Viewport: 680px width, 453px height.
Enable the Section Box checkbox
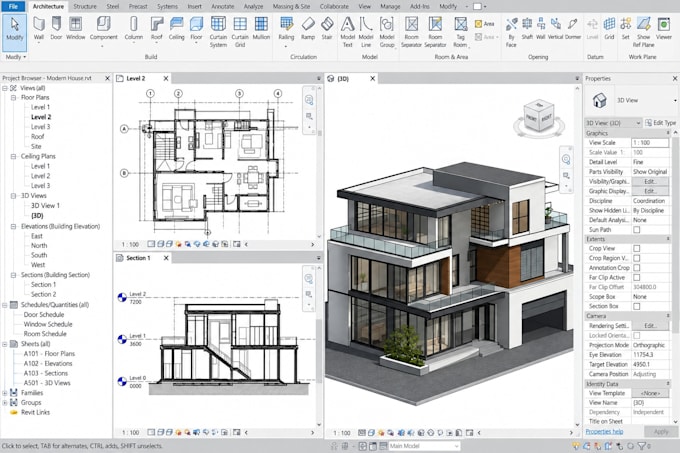(x=637, y=306)
